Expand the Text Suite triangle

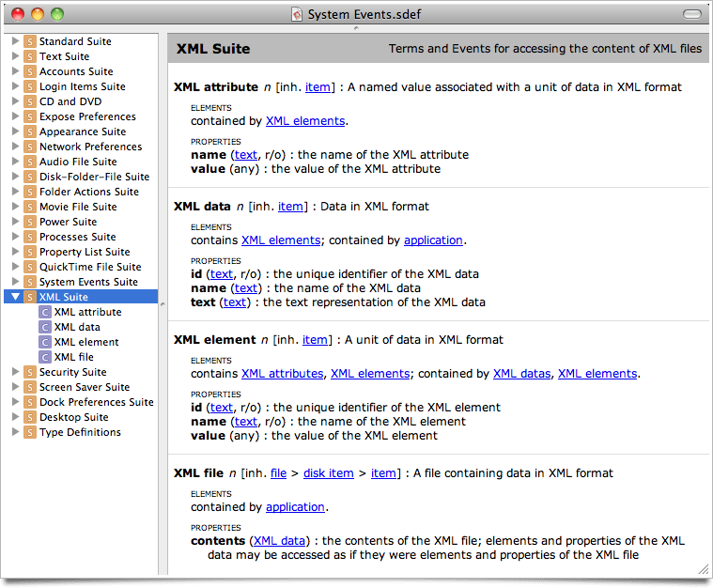pyautogui.click(x=15, y=56)
